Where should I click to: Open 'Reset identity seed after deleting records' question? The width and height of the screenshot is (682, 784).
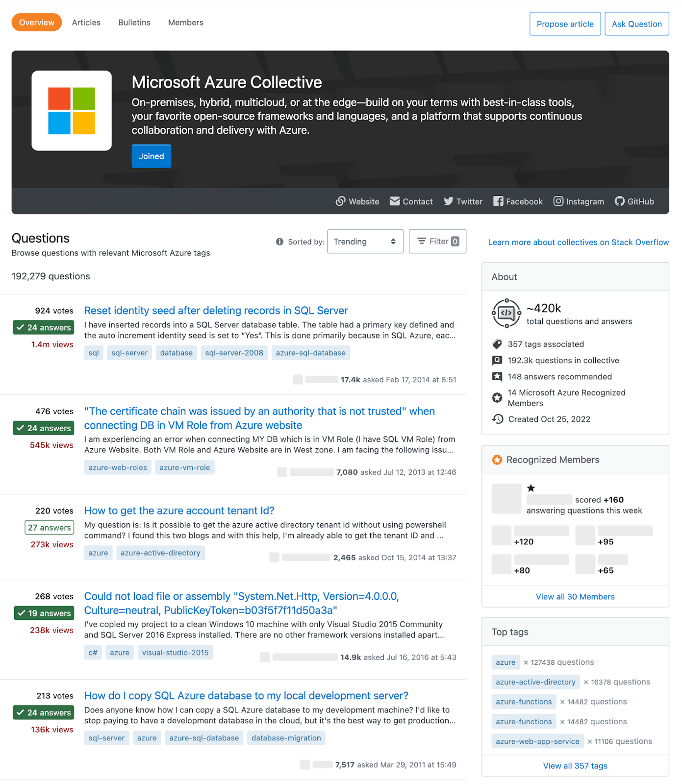(x=216, y=311)
